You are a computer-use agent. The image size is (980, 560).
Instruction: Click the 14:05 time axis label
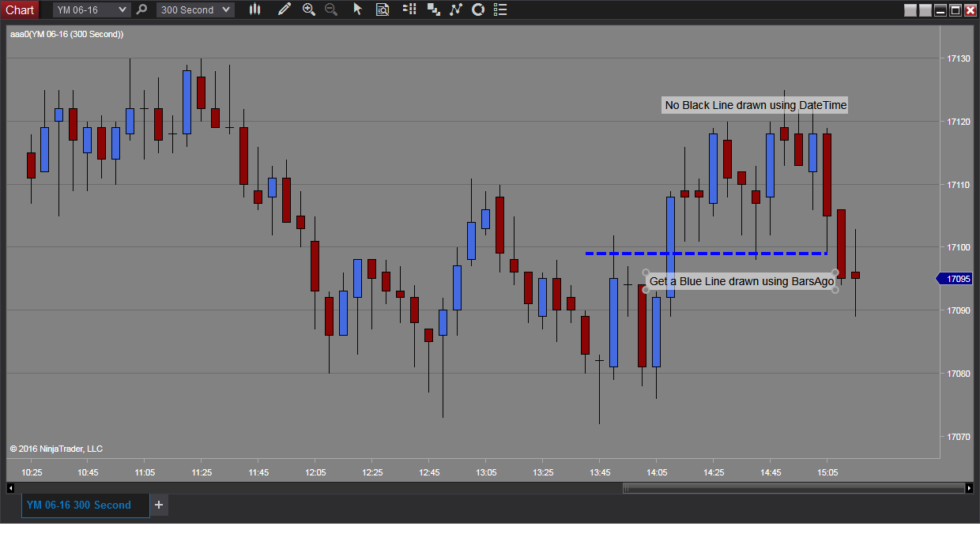click(657, 472)
